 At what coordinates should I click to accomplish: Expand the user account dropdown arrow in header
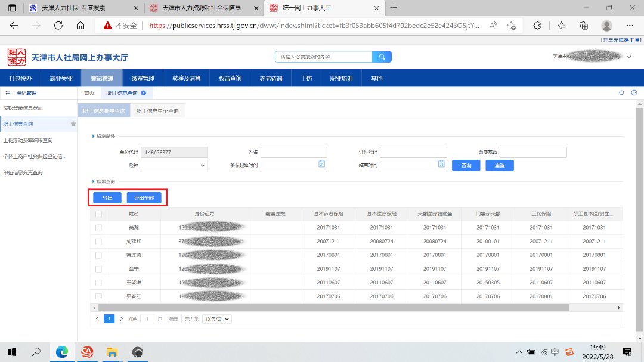(629, 57)
